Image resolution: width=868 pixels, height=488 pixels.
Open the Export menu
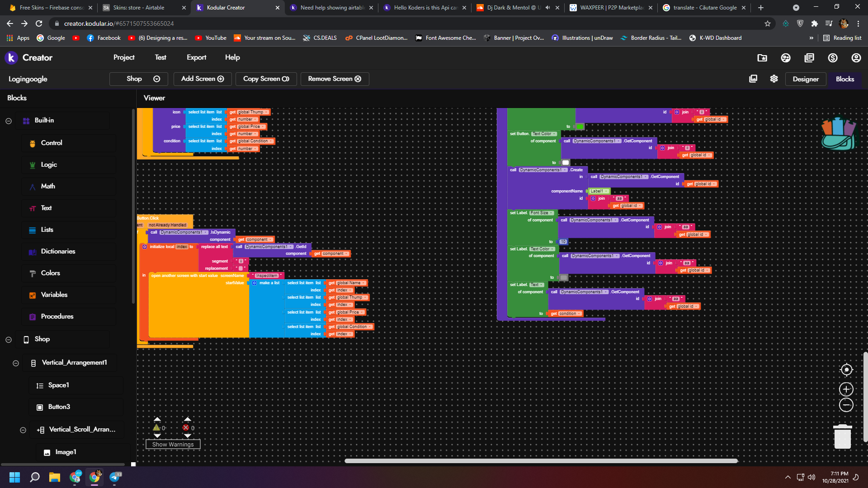pos(196,57)
